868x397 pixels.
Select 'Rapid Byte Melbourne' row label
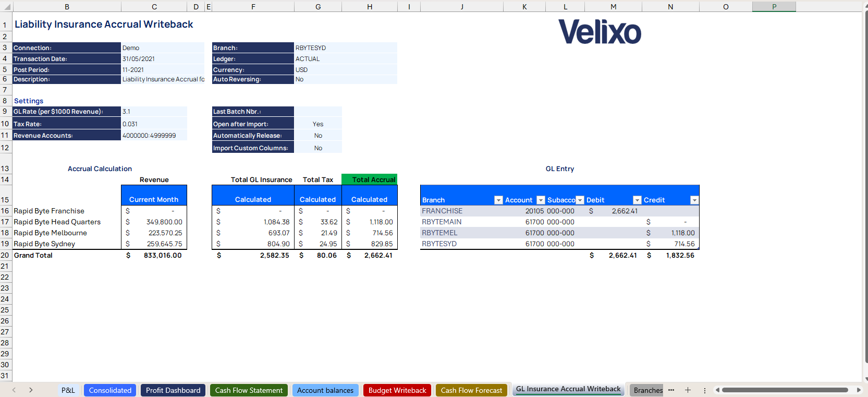point(50,233)
